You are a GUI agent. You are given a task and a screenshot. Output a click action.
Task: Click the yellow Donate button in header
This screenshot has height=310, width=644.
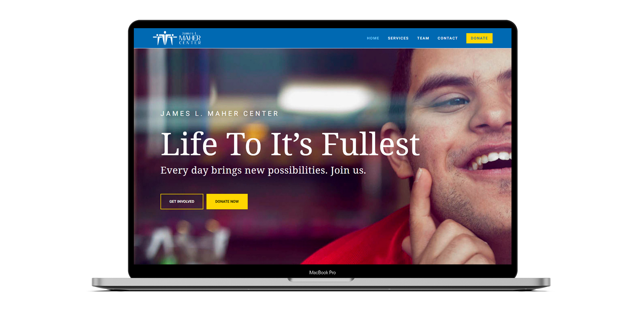479,38
